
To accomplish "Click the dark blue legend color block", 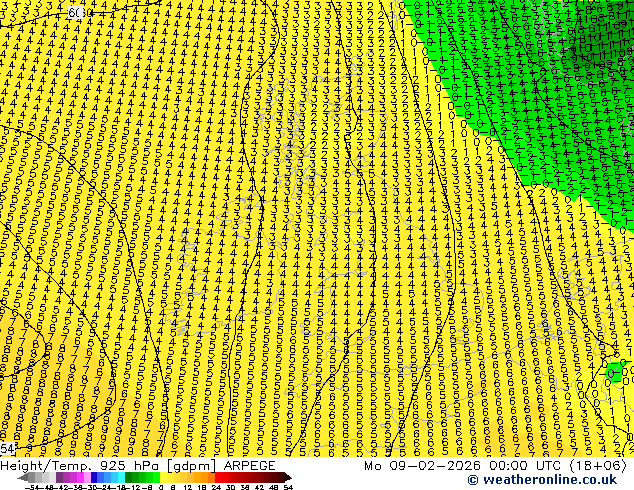I will 94,477.
